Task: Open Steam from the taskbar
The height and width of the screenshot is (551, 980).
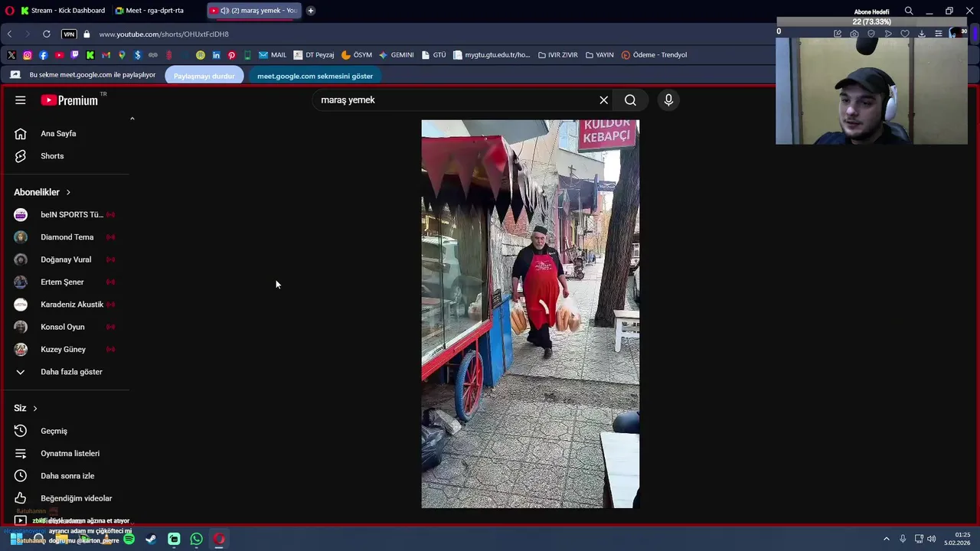Action: pyautogui.click(x=151, y=539)
